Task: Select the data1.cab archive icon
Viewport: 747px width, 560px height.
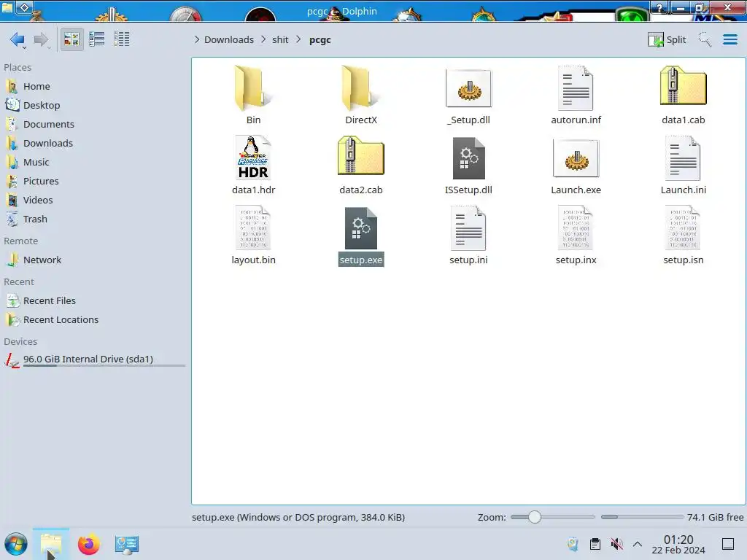Action: pos(683,86)
